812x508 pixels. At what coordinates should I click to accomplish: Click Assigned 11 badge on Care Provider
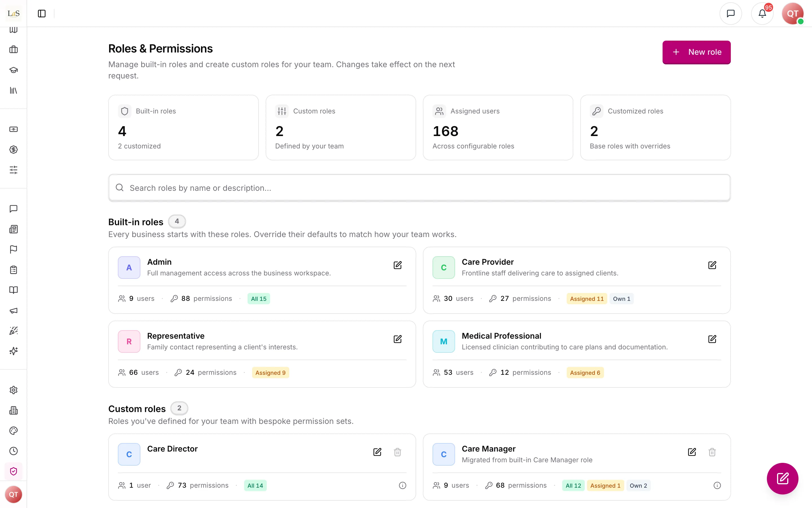coord(586,299)
